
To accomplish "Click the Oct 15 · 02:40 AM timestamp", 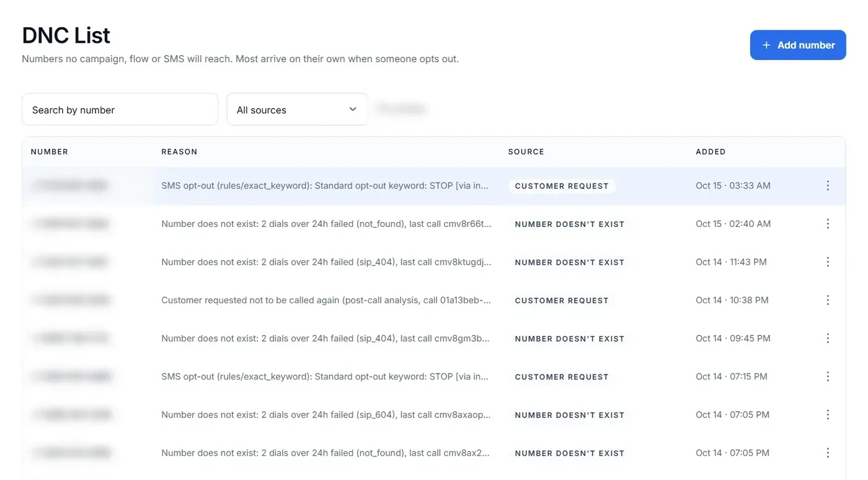I will tap(733, 224).
